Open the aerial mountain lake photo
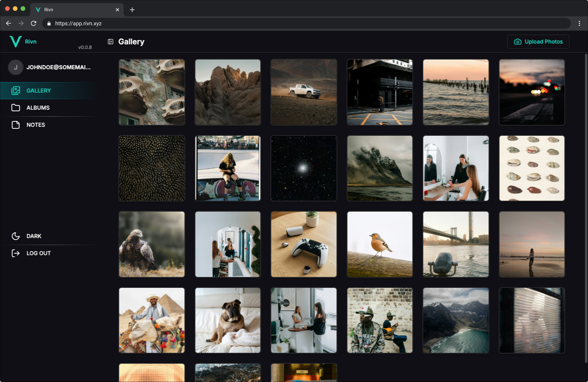The width and height of the screenshot is (588, 382). pos(456,320)
